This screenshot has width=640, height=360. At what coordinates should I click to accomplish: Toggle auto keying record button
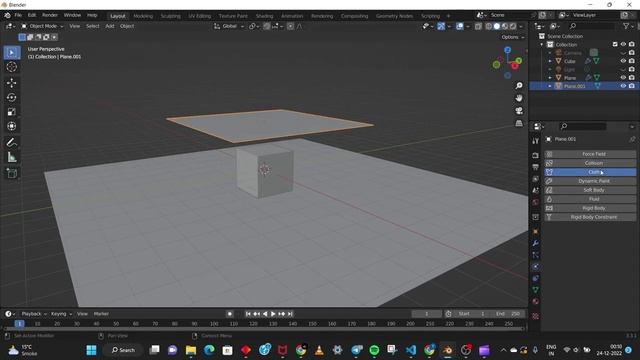click(x=230, y=314)
